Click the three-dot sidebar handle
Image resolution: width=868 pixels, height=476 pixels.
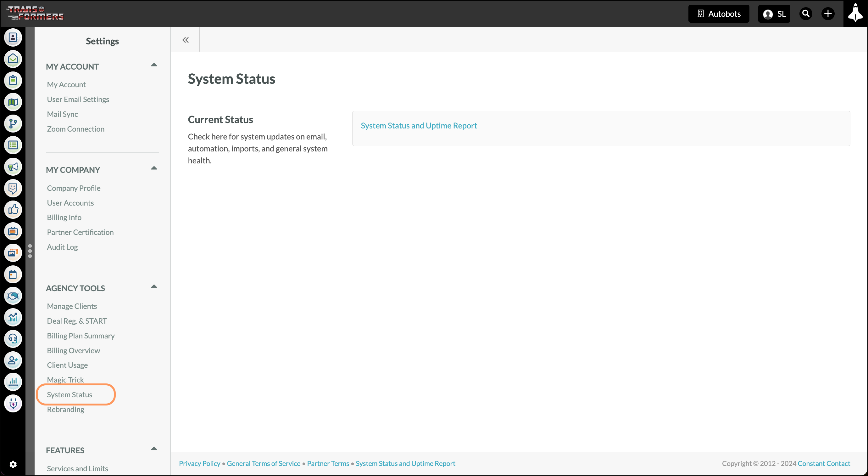point(30,251)
